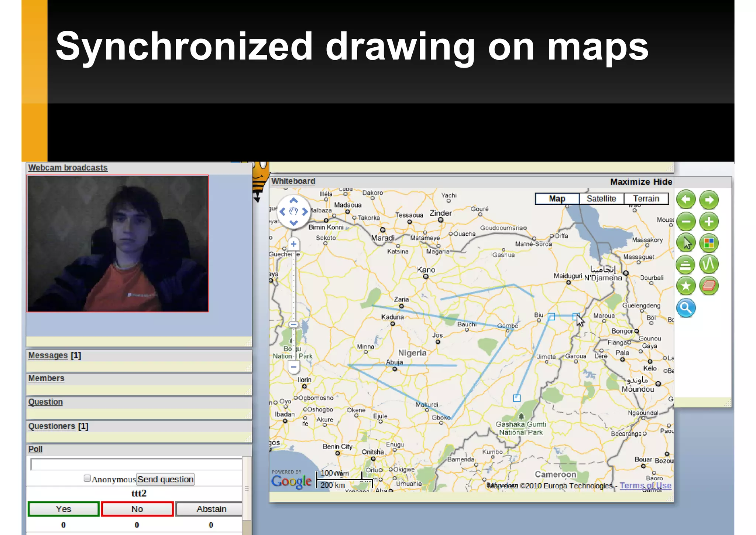This screenshot has height=535, width=756.
Task: Vote Abstain in the poll
Action: coord(209,509)
